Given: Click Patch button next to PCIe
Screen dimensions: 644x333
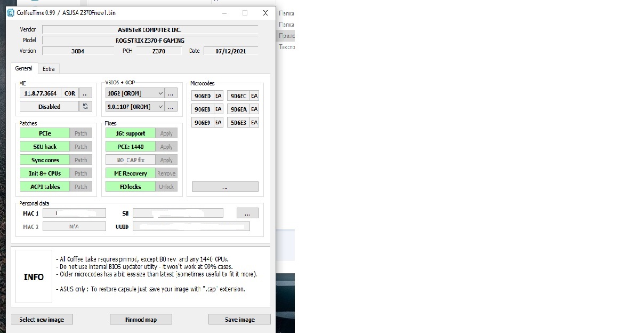Looking at the screenshot, I should [81, 133].
